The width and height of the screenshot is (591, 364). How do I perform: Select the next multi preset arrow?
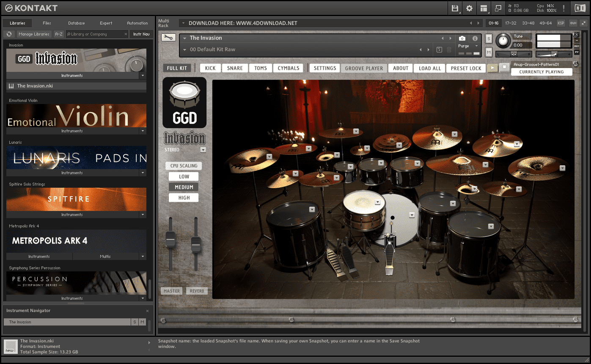click(x=478, y=23)
